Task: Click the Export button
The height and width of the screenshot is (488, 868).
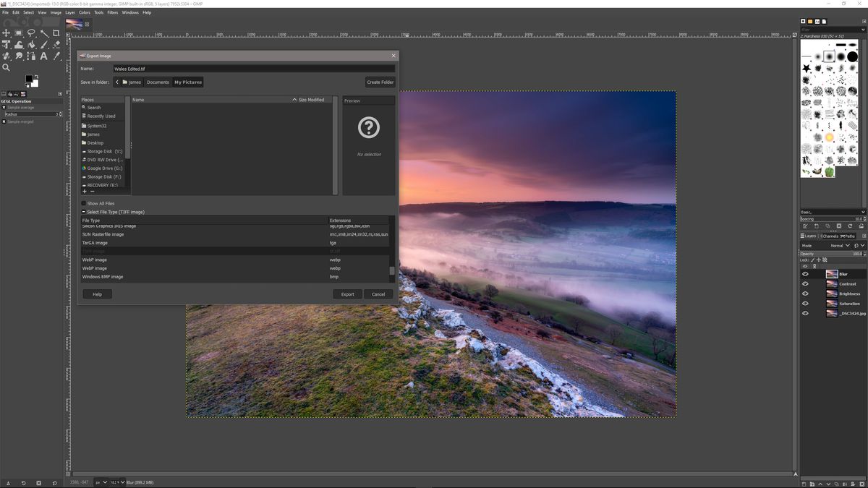Action: (347, 294)
